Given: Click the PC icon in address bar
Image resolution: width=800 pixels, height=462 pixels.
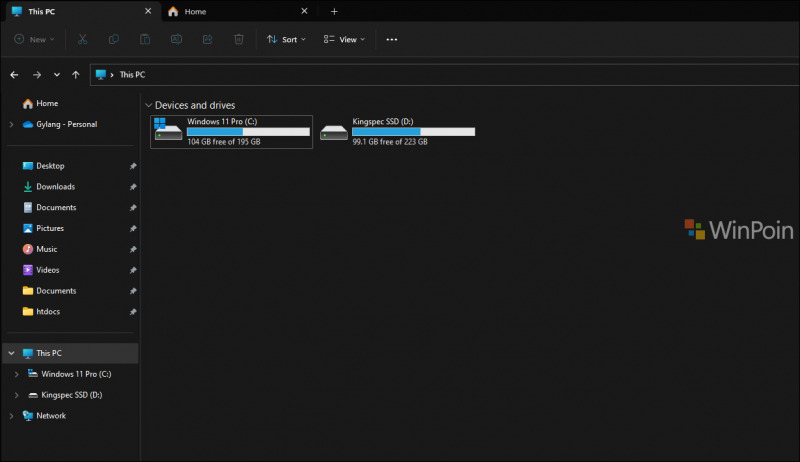Looking at the screenshot, I should tap(101, 74).
